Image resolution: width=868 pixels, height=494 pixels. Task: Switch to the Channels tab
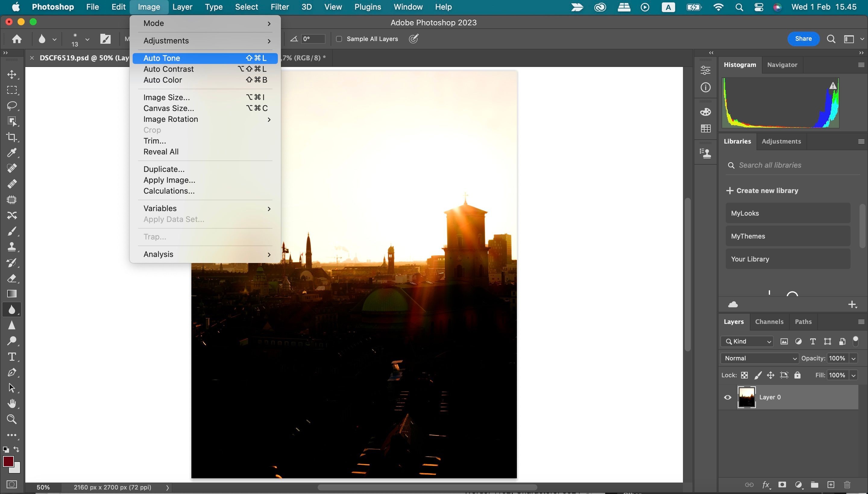pos(769,321)
